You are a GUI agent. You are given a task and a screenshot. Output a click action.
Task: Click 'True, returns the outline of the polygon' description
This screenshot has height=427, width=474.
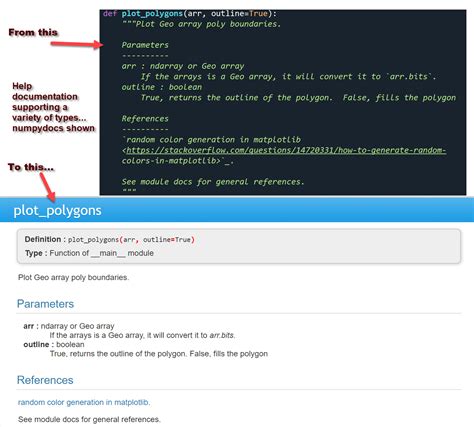coord(159,354)
